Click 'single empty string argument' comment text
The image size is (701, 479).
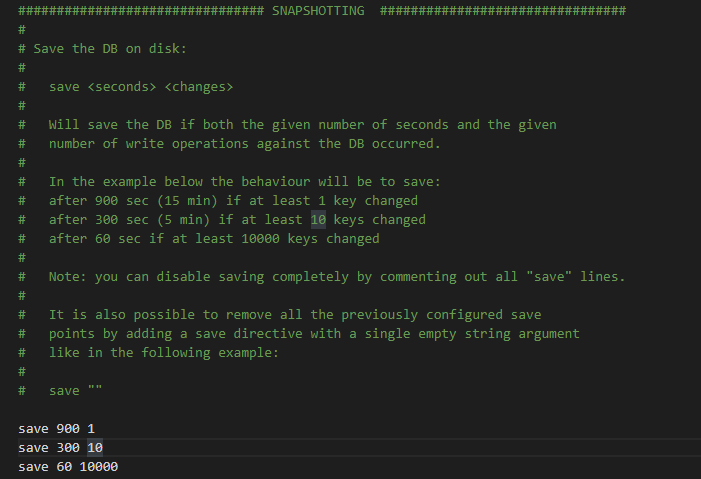(472, 334)
